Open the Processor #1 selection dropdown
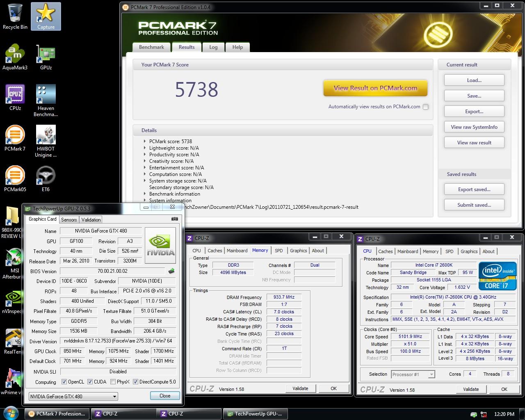 pos(413,374)
